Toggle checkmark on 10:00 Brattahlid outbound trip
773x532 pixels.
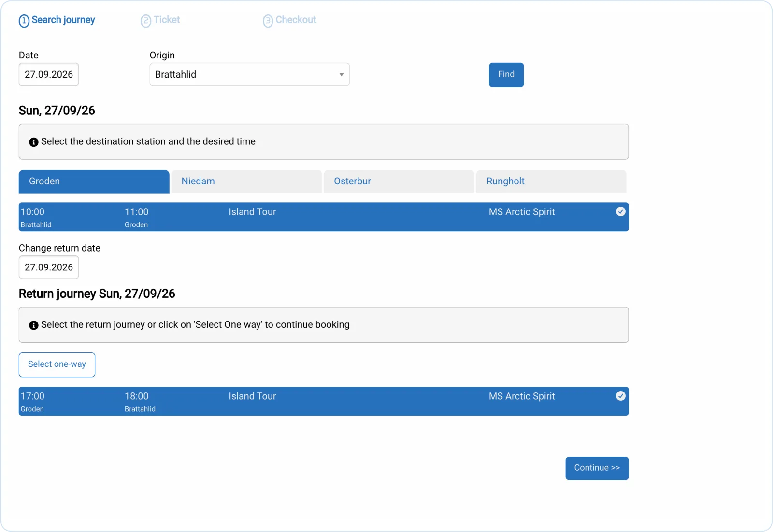tap(621, 211)
